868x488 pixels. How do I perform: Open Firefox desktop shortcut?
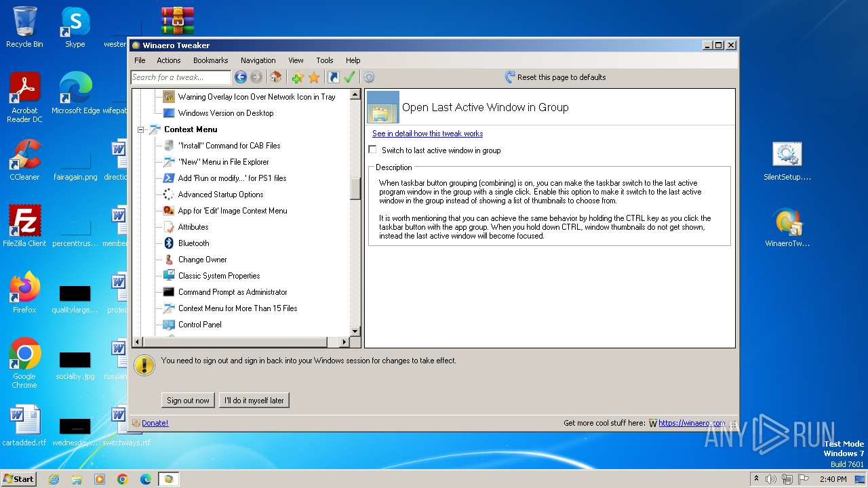[x=24, y=293]
